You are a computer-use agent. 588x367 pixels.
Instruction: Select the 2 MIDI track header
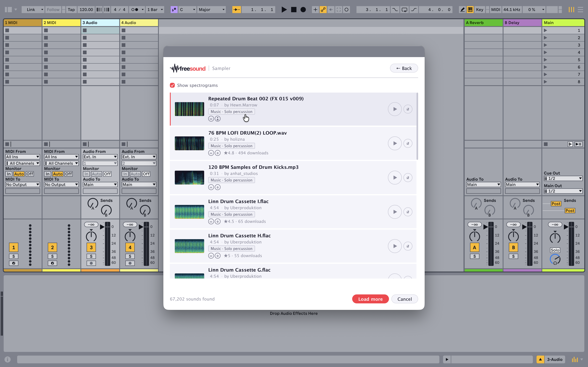(61, 23)
